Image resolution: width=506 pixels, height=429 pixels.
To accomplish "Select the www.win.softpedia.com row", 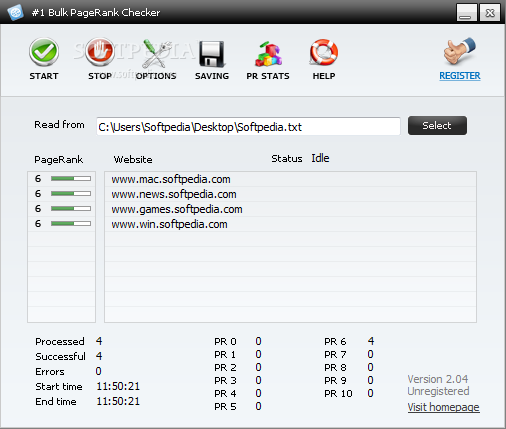I will [x=290, y=224].
